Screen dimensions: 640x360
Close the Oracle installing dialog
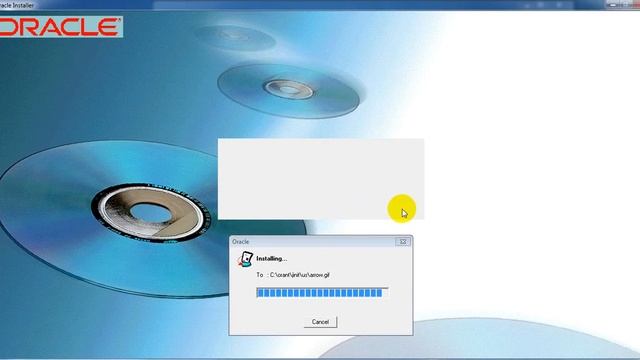point(402,242)
